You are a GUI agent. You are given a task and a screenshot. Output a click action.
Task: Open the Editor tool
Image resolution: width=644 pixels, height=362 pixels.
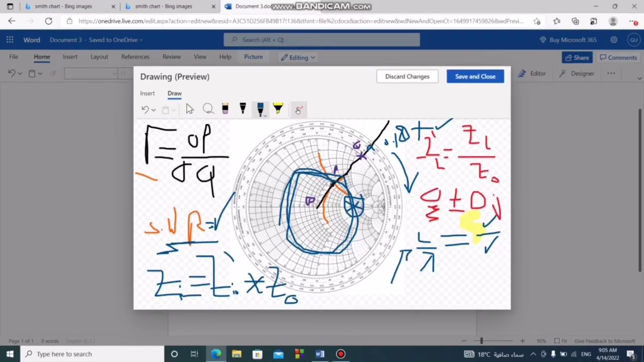coord(532,73)
